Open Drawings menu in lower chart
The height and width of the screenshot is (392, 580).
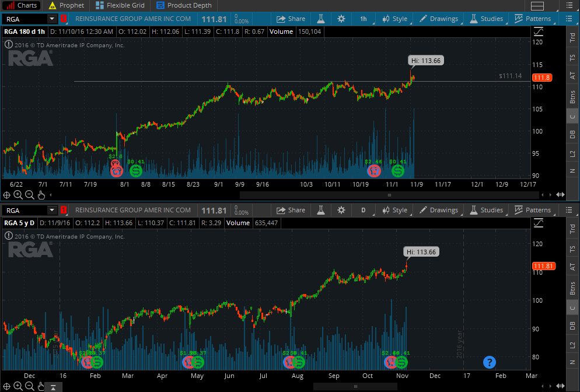click(439, 210)
